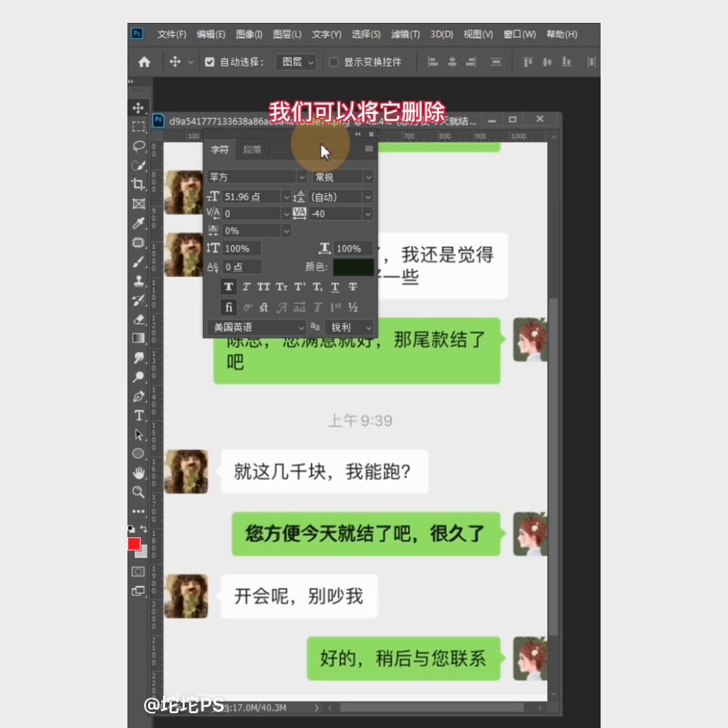
Task: Select the Clone Stamp tool
Action: coord(138,280)
